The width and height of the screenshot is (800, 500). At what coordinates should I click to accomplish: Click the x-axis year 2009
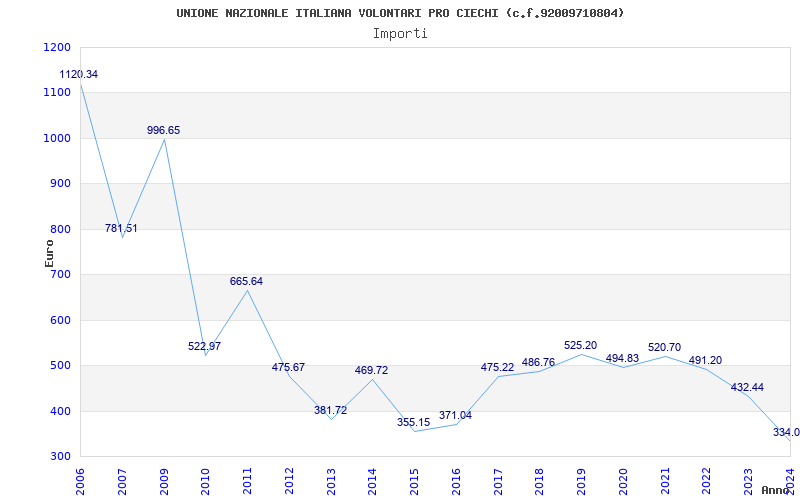(x=164, y=482)
